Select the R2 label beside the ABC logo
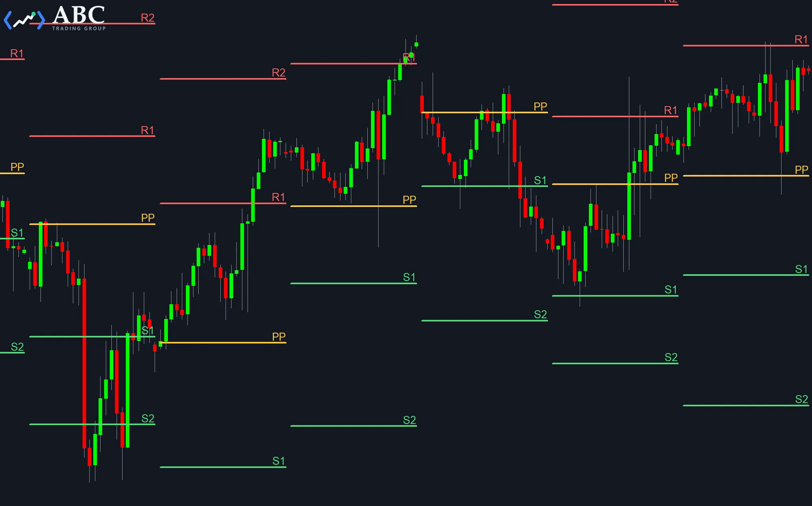The image size is (812, 506). click(x=147, y=18)
